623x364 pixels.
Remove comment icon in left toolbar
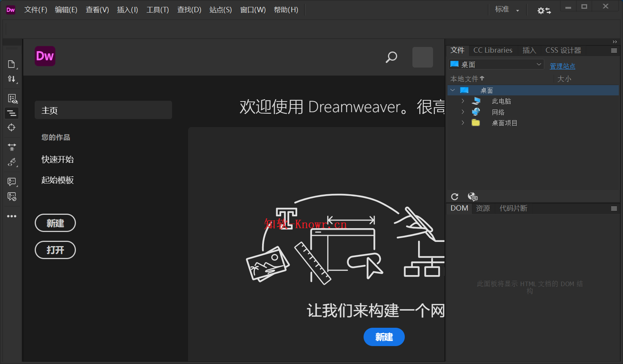point(12,197)
